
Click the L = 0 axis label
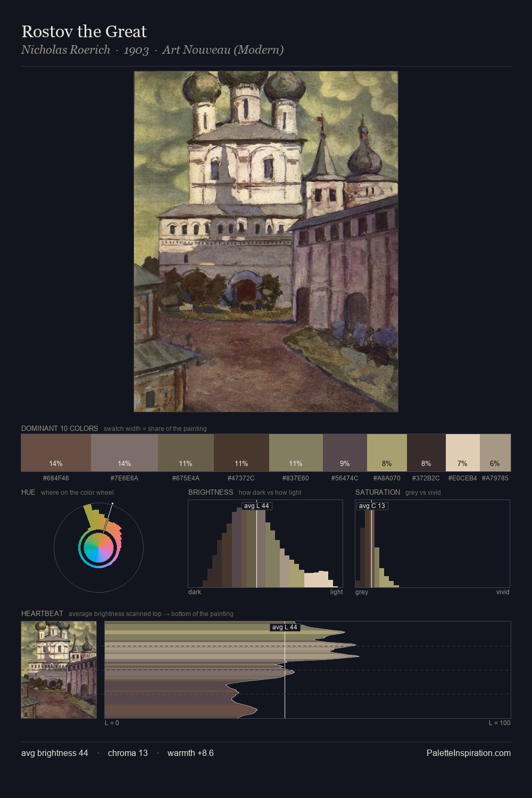(112, 723)
